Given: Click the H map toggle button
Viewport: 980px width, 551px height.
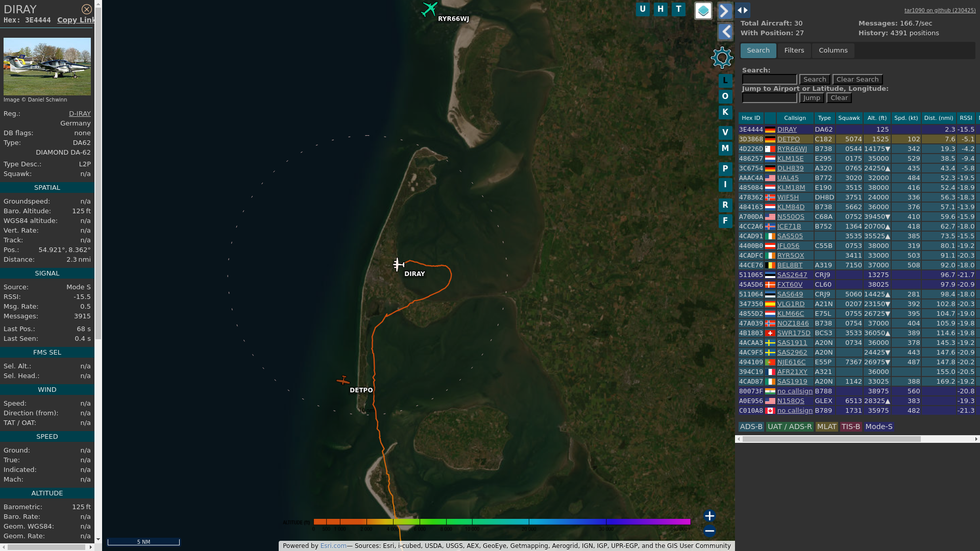Looking at the screenshot, I should (660, 9).
